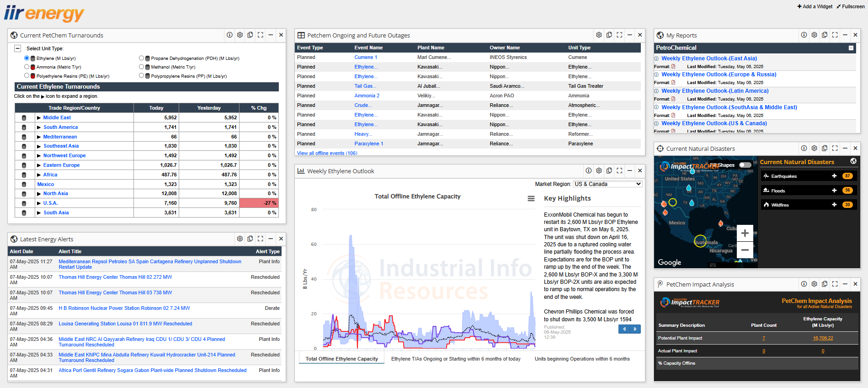Expand the Earthquakes list with plus
This screenshot has height=388, width=868.
click(834, 176)
